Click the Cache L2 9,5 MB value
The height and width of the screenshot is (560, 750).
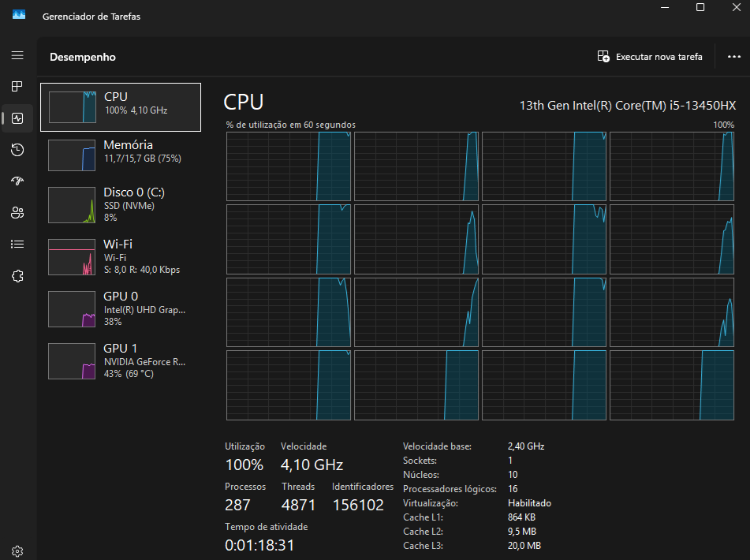(522, 532)
